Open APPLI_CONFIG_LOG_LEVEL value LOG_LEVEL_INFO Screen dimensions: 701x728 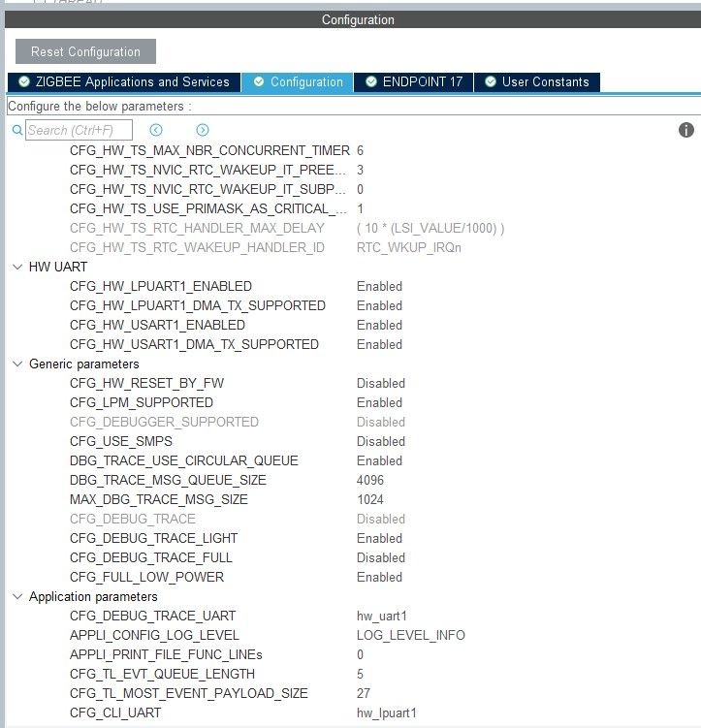tap(411, 635)
